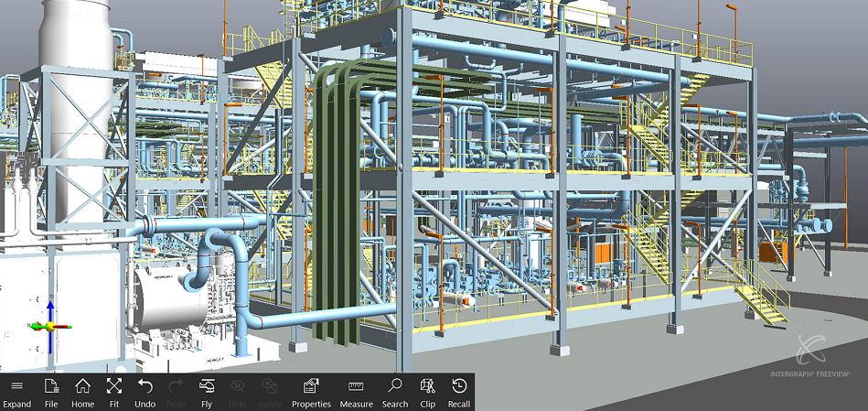
Task: Open the Properties panel
Action: coord(310,391)
